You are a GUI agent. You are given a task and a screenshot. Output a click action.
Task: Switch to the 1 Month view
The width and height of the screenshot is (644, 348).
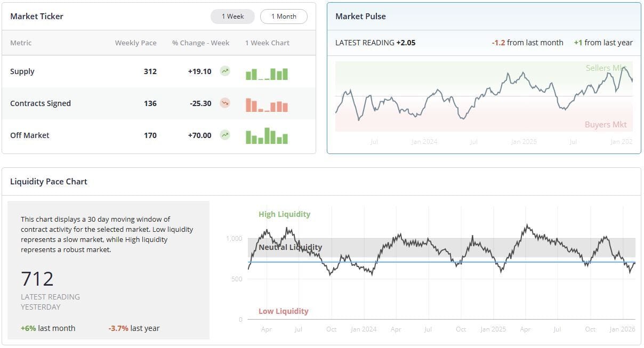(284, 17)
